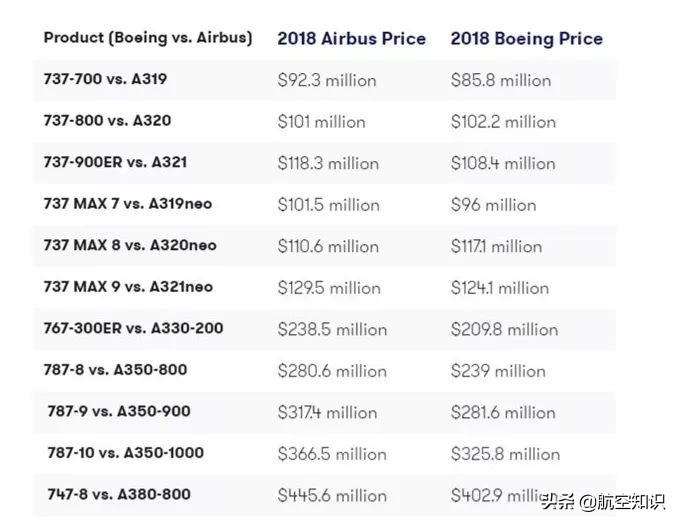Click the $445.6 million Airbus price cell

click(332, 495)
